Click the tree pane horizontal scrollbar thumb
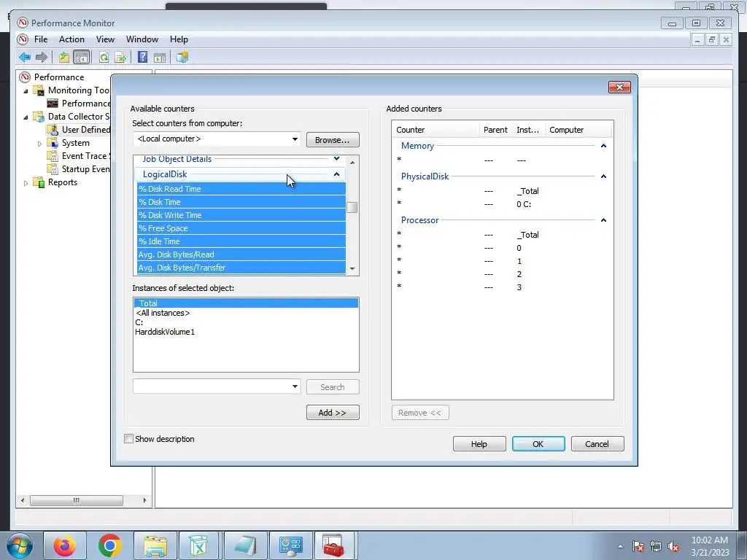Screen dimensions: 747x560 pyautogui.click(x=76, y=500)
